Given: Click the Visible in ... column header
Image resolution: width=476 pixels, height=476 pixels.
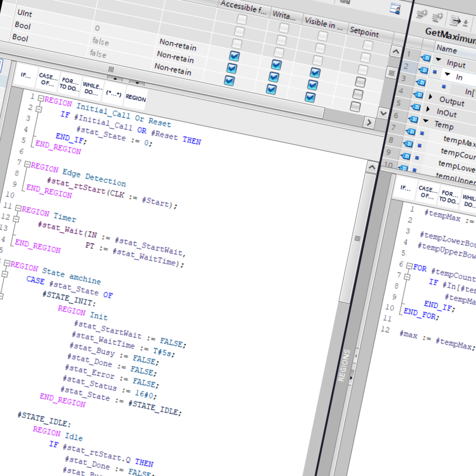Looking at the screenshot, I should [324, 23].
